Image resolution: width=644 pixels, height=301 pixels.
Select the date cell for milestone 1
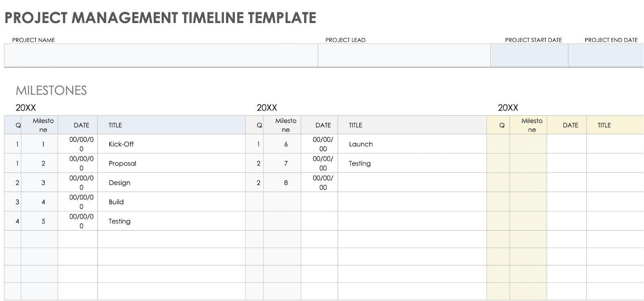[81, 144]
